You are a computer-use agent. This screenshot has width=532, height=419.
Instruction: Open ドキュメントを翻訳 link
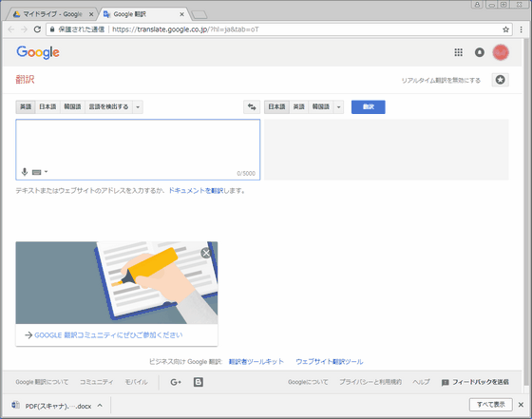(196, 191)
